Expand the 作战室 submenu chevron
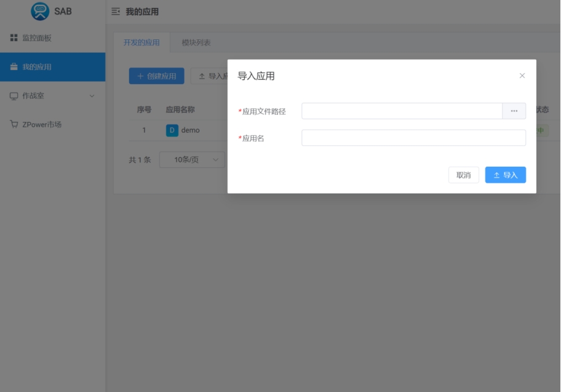 pyautogui.click(x=92, y=96)
